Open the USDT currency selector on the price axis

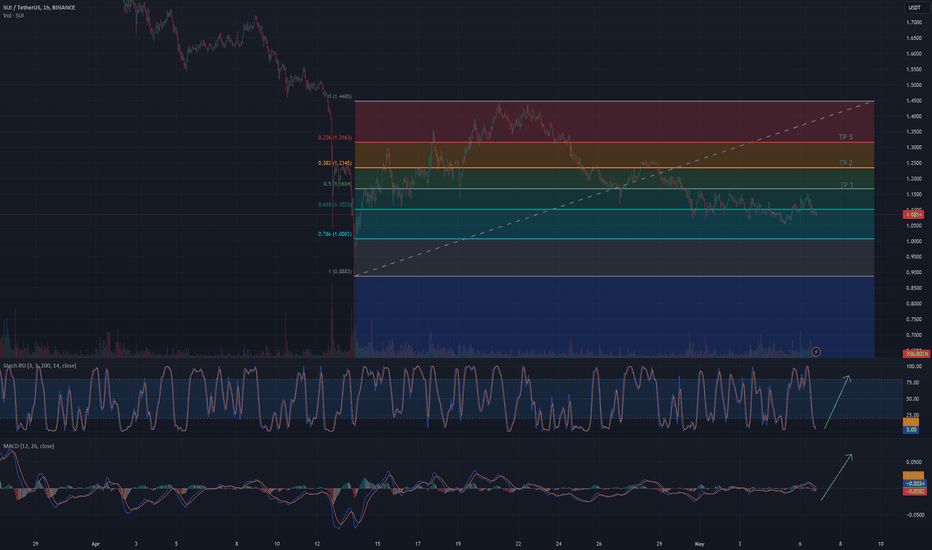click(x=914, y=8)
